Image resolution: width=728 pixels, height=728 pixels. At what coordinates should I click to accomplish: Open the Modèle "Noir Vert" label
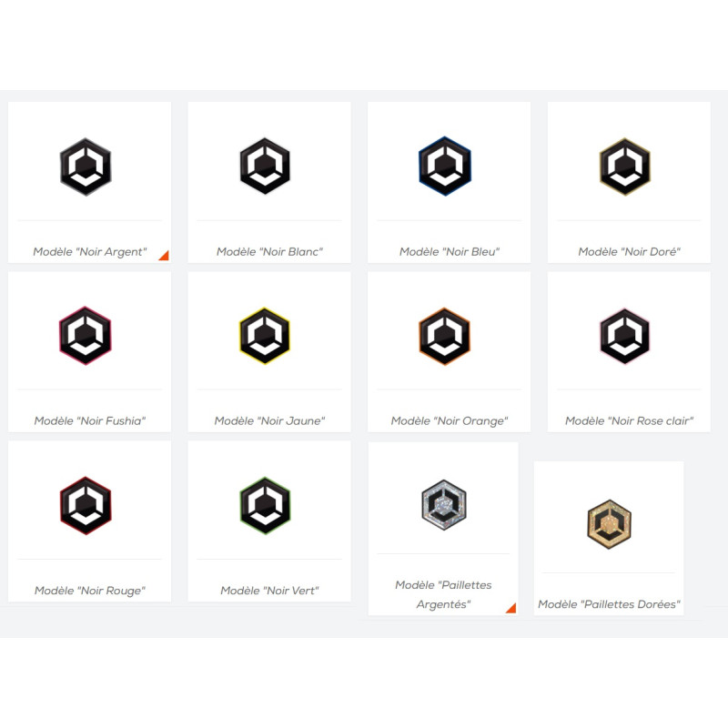coord(269,591)
